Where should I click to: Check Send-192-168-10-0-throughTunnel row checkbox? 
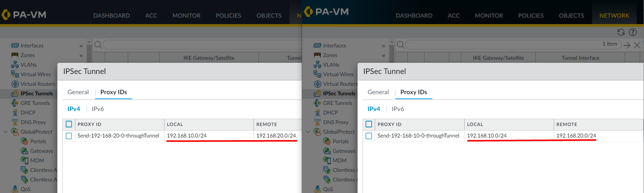369,136
